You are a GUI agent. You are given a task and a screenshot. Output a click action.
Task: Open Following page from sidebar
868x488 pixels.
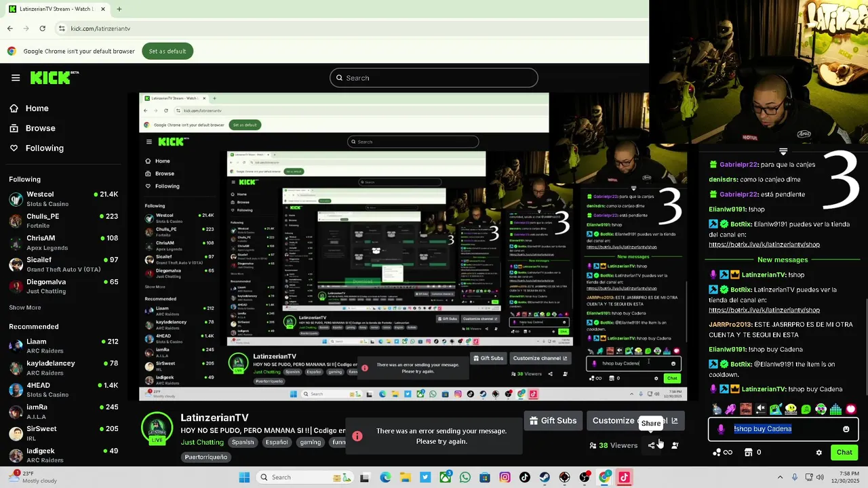36,148
